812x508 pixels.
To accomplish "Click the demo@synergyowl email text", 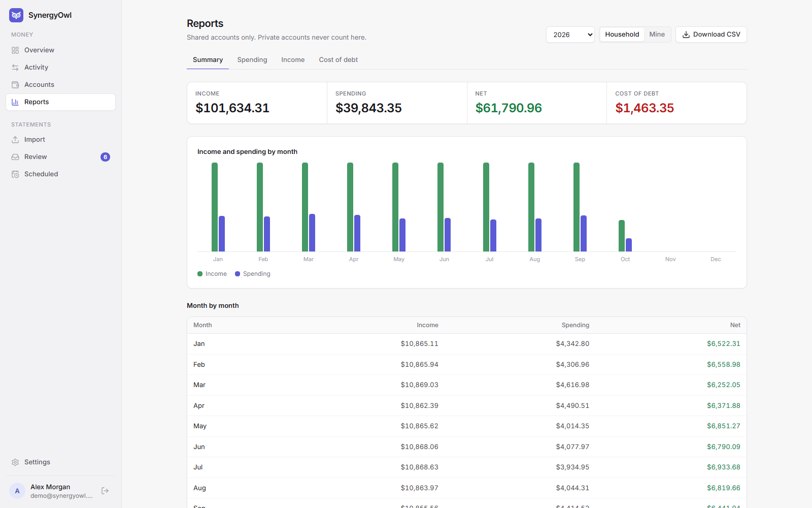I will coord(61,496).
